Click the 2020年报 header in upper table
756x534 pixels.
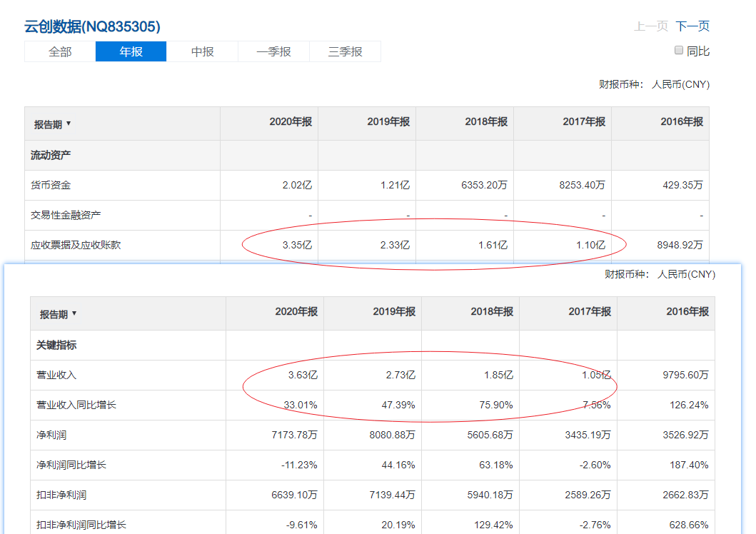(x=291, y=121)
